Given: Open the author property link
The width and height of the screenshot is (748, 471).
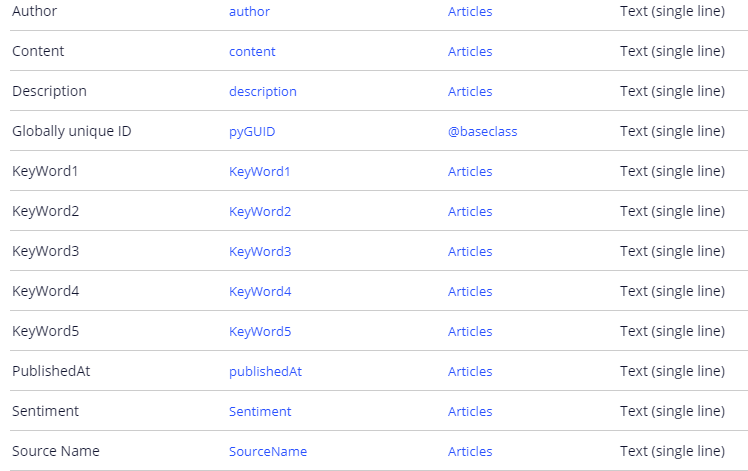Looking at the screenshot, I should (x=249, y=11).
